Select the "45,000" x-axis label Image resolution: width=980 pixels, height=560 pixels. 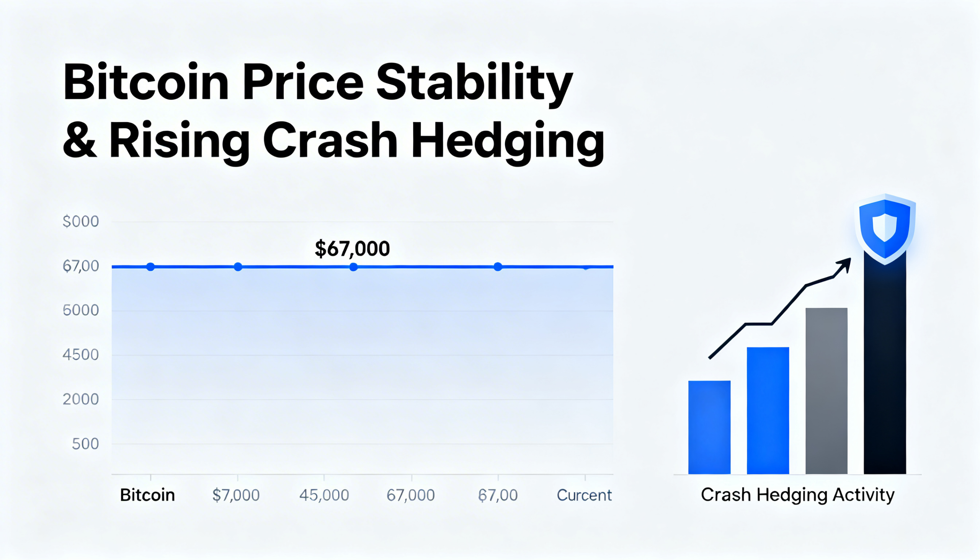coord(324,495)
